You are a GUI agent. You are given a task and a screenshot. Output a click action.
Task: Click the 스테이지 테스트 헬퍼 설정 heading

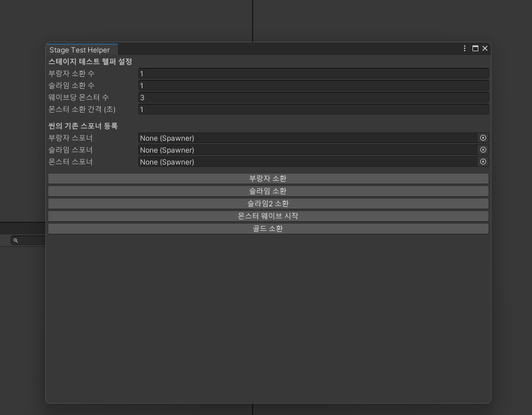click(x=90, y=61)
